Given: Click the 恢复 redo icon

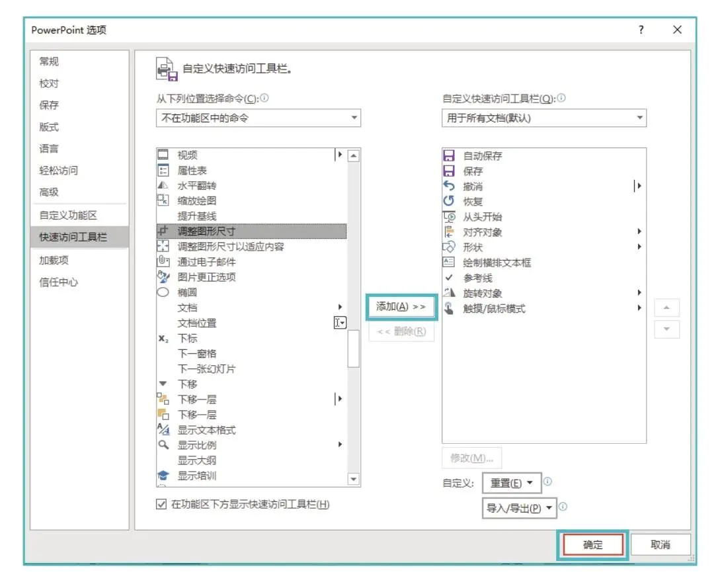Looking at the screenshot, I should (x=448, y=201).
